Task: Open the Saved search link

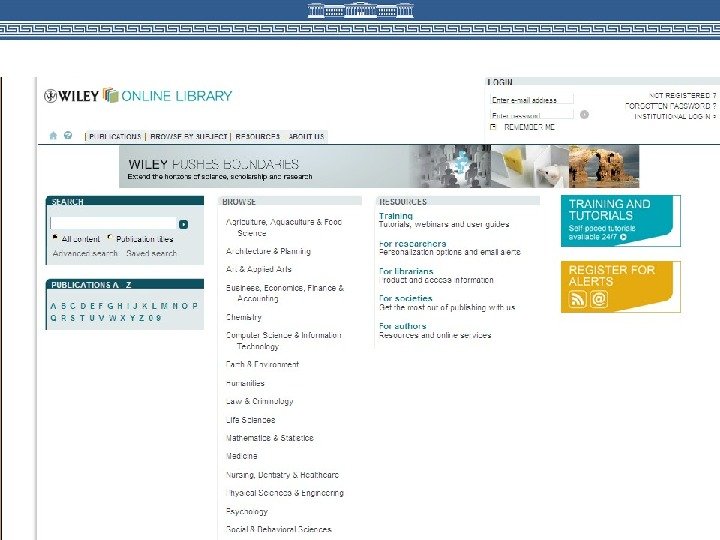Action: 152,253
